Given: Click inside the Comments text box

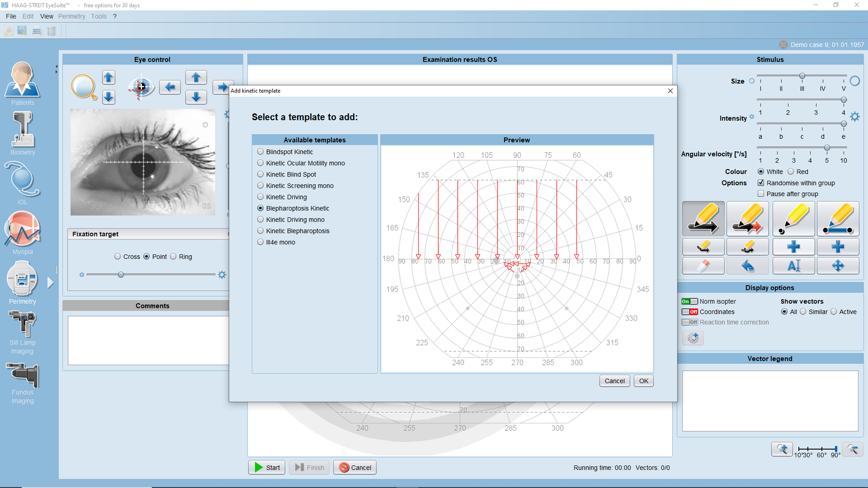Looking at the screenshot, I should (x=148, y=340).
